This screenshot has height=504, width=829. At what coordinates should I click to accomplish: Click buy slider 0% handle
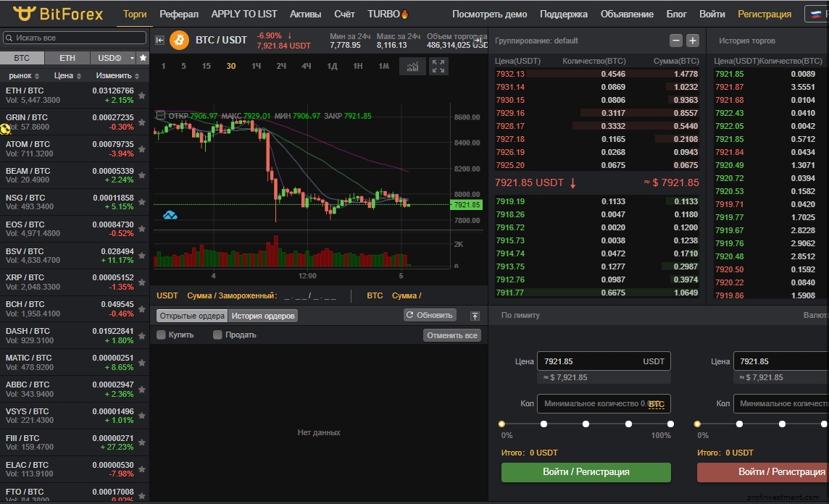(501, 424)
